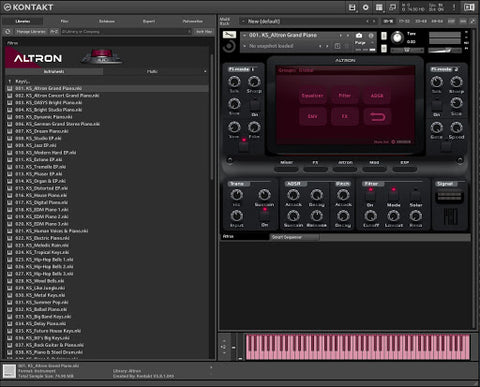Click the instrument wrench edit icon
The height and width of the screenshot is (387, 480).
tap(229, 35)
